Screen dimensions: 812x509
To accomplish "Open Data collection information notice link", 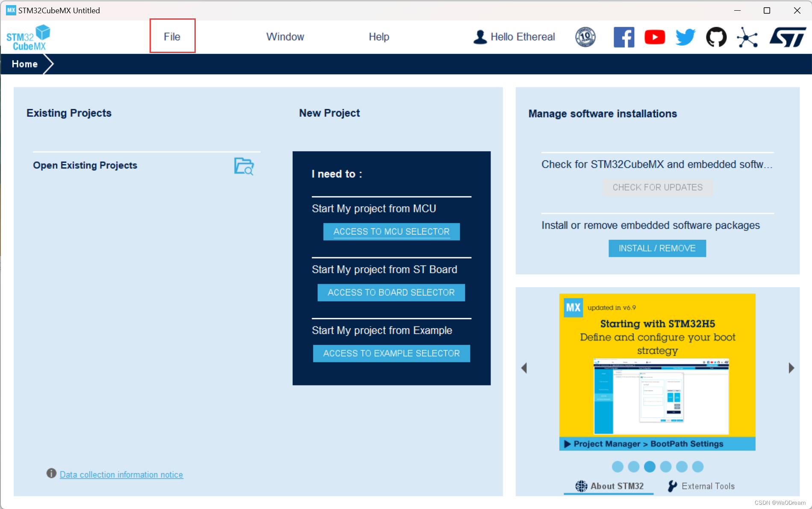I will coord(121,474).
